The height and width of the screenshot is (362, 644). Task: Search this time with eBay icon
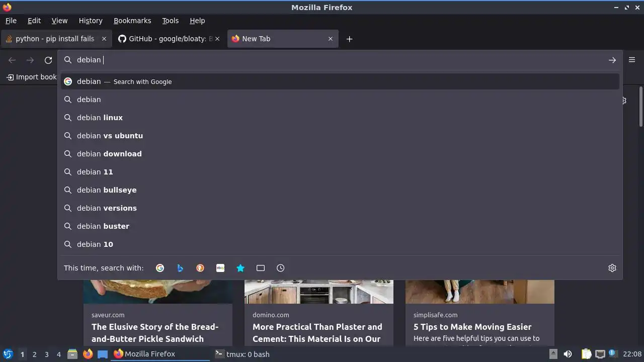(220, 268)
